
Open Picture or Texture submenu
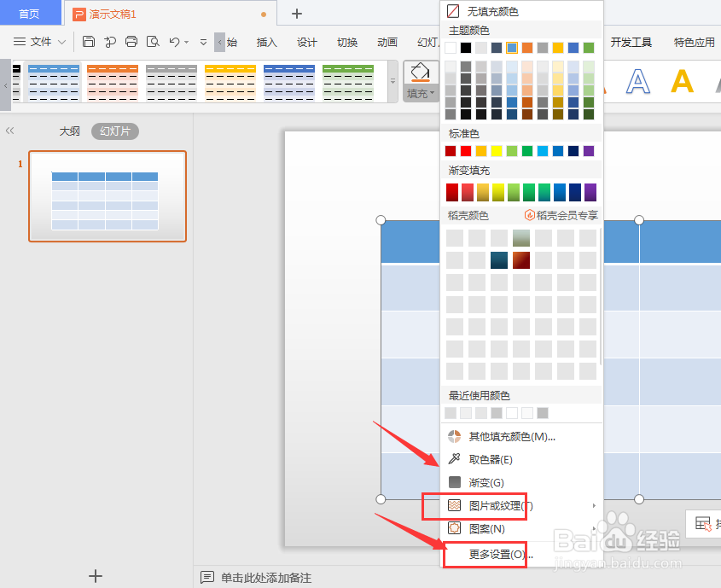(521, 506)
